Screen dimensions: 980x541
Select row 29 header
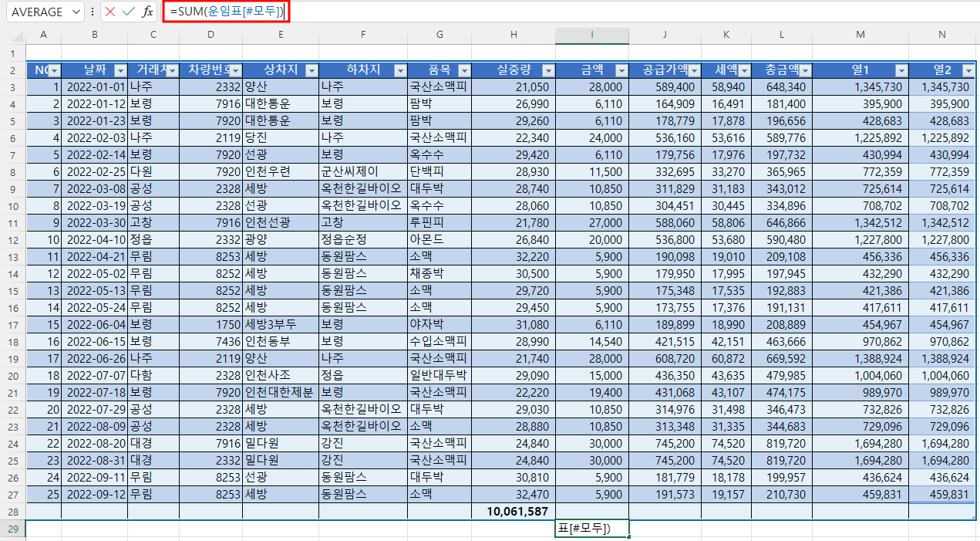(x=12, y=529)
